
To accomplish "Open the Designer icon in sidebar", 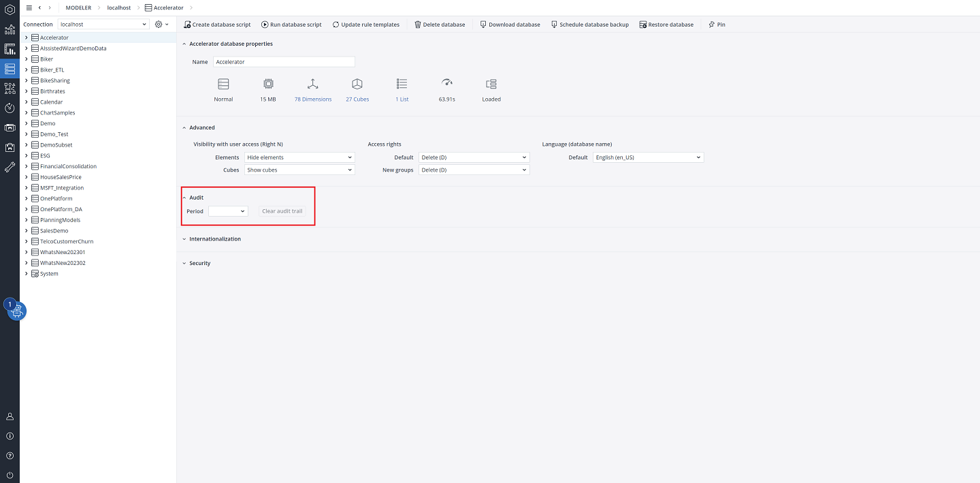I will 10,49.
